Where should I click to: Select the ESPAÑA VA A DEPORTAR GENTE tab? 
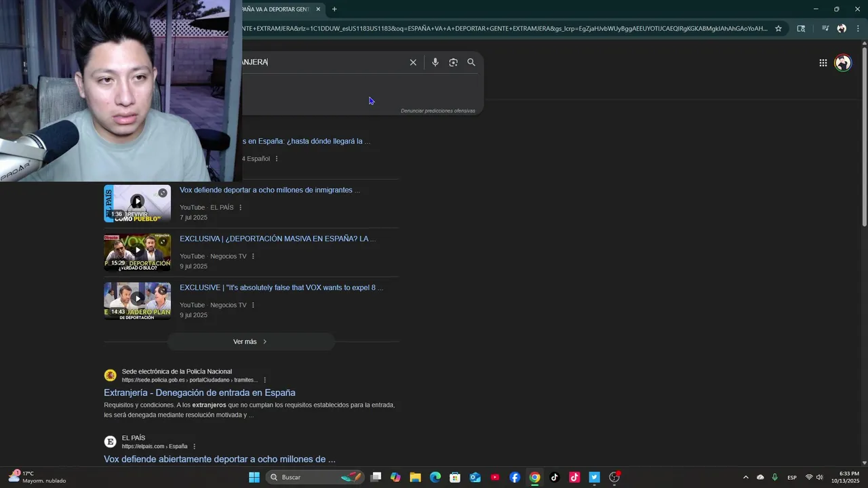pos(276,9)
